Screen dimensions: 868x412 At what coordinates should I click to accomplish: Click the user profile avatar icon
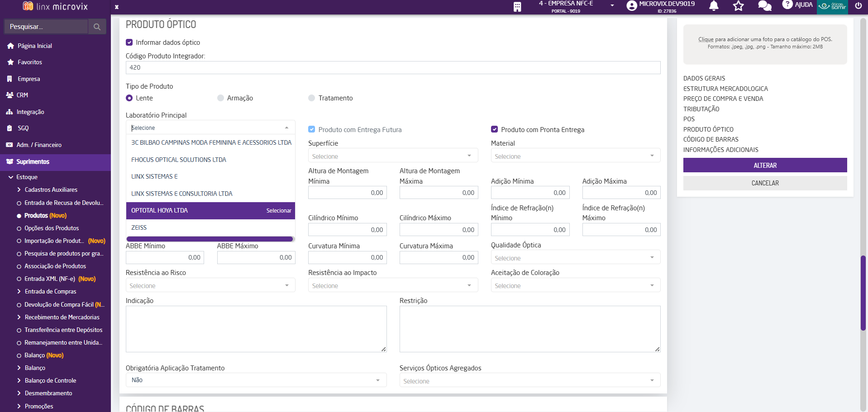(x=632, y=6)
